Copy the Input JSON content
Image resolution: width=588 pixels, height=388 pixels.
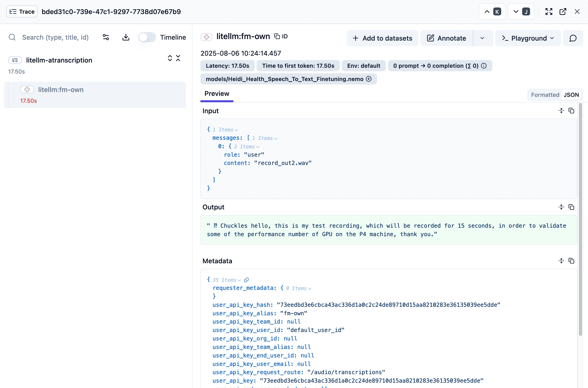(x=571, y=111)
